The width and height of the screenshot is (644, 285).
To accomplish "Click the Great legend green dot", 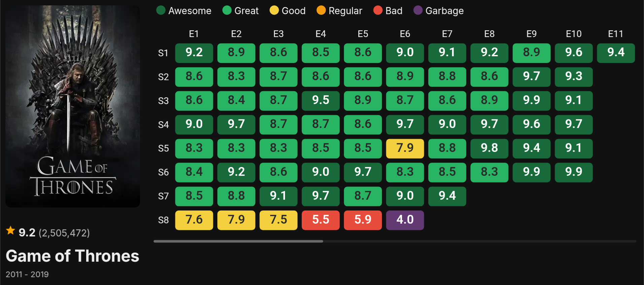I will coord(227,10).
